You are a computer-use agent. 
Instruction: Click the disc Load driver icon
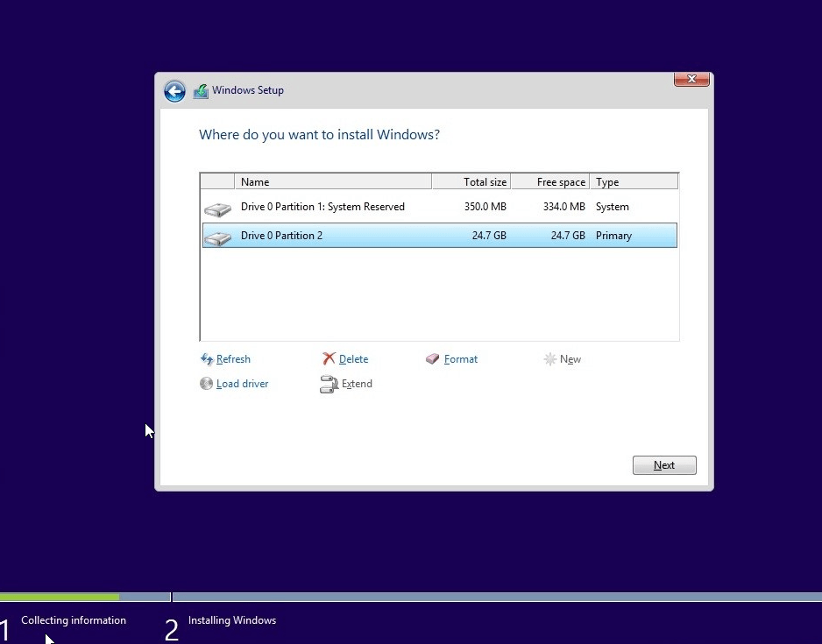pyautogui.click(x=207, y=384)
